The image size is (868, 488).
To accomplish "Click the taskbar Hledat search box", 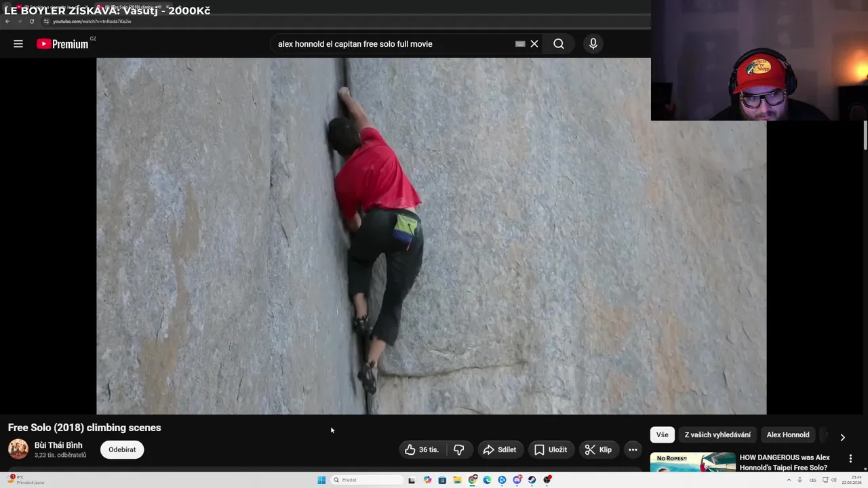I will pyautogui.click(x=367, y=480).
